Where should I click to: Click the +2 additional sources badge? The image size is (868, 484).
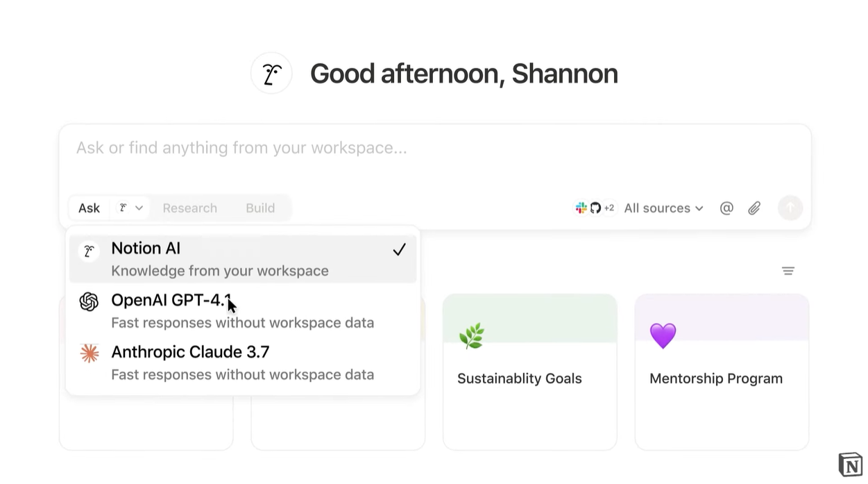609,208
